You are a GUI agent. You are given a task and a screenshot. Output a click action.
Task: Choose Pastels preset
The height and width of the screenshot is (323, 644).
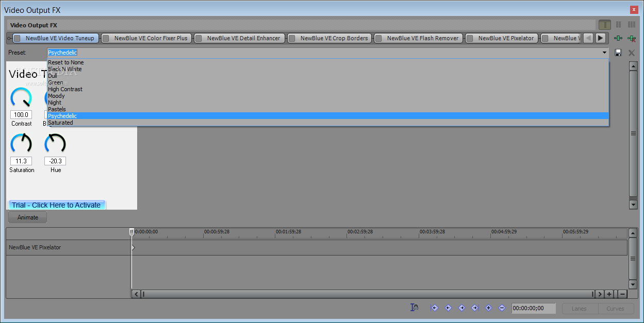pos(327,109)
